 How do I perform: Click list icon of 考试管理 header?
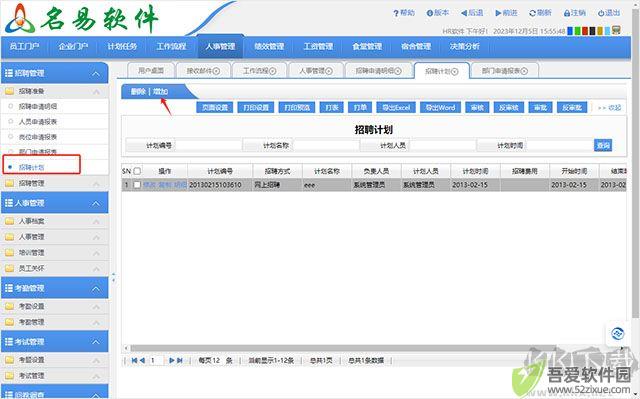(9, 341)
